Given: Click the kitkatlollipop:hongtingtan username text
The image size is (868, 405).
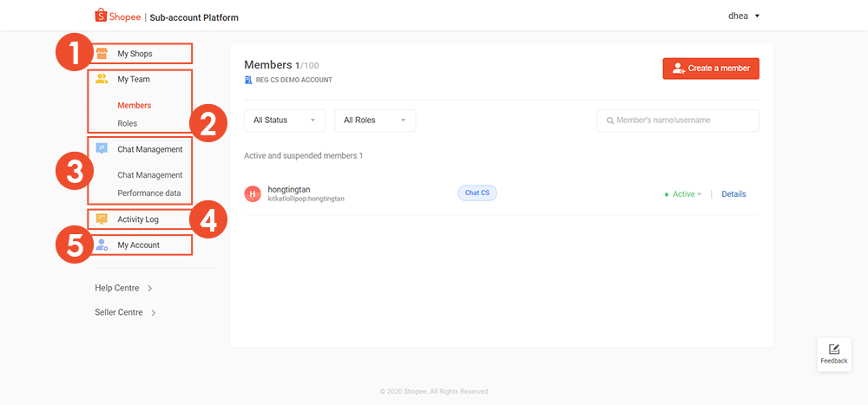Looking at the screenshot, I should [x=306, y=198].
